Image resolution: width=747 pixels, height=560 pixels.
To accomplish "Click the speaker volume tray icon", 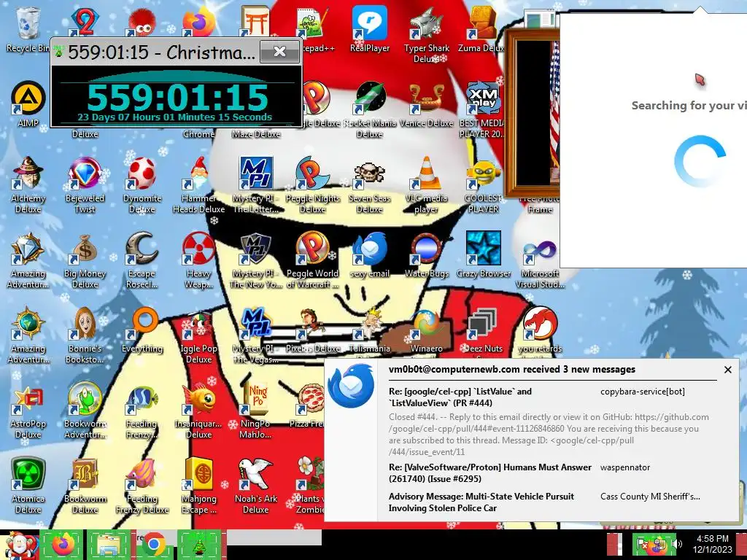I will coord(676,544).
